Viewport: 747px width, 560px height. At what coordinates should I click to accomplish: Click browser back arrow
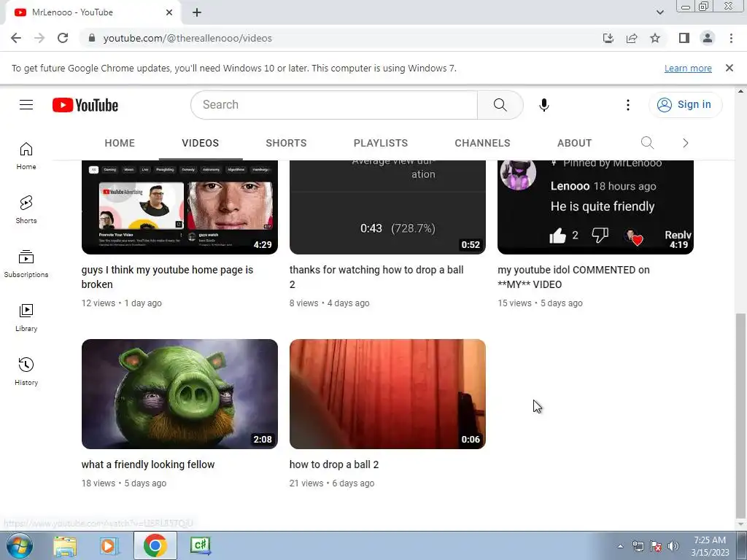16,38
